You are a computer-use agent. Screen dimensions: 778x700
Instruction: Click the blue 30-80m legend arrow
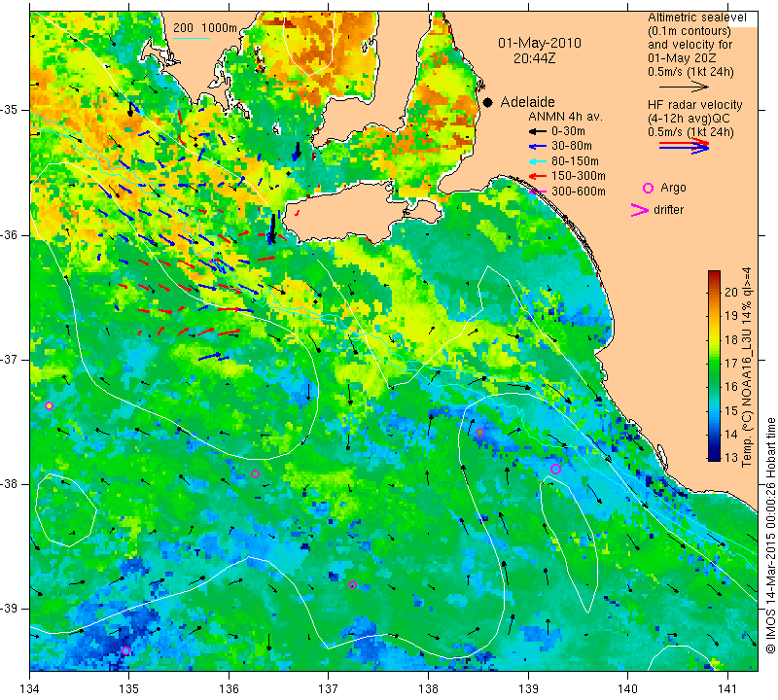tap(537, 147)
